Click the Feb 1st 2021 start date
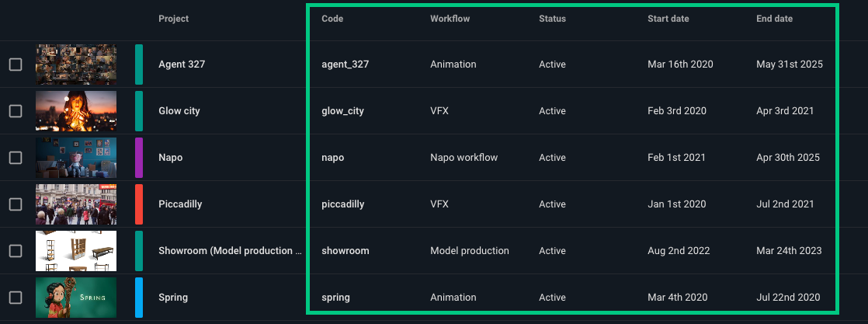This screenshot has height=324, width=868. click(676, 157)
